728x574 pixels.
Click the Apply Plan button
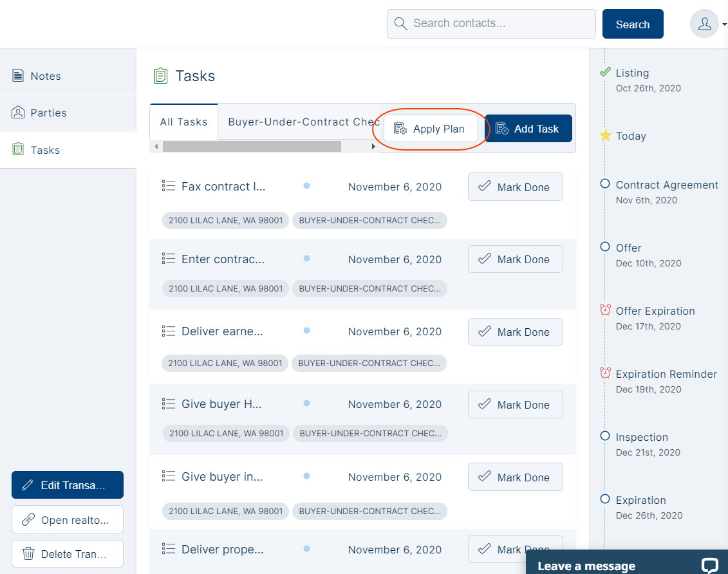point(431,129)
